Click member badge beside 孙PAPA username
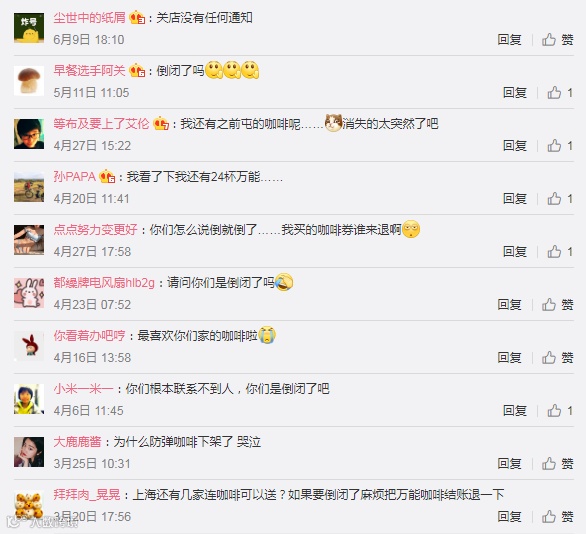586x534 pixels. 107,176
